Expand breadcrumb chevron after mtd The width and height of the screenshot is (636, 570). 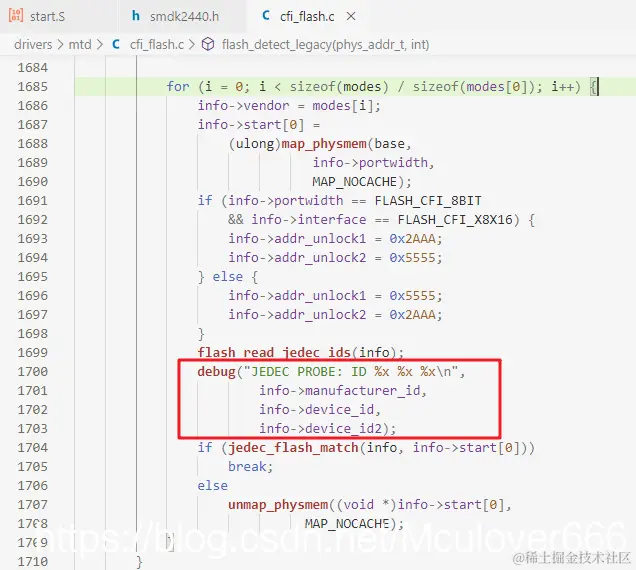point(100,44)
